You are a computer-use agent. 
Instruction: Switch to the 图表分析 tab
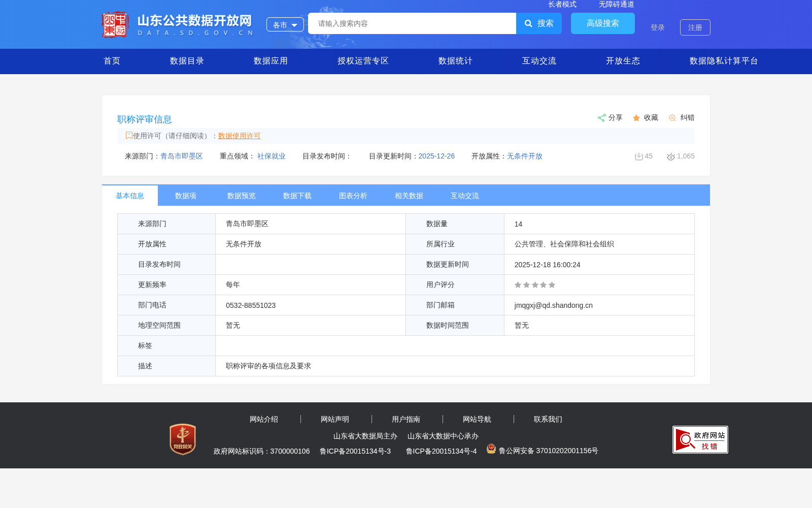[353, 196]
